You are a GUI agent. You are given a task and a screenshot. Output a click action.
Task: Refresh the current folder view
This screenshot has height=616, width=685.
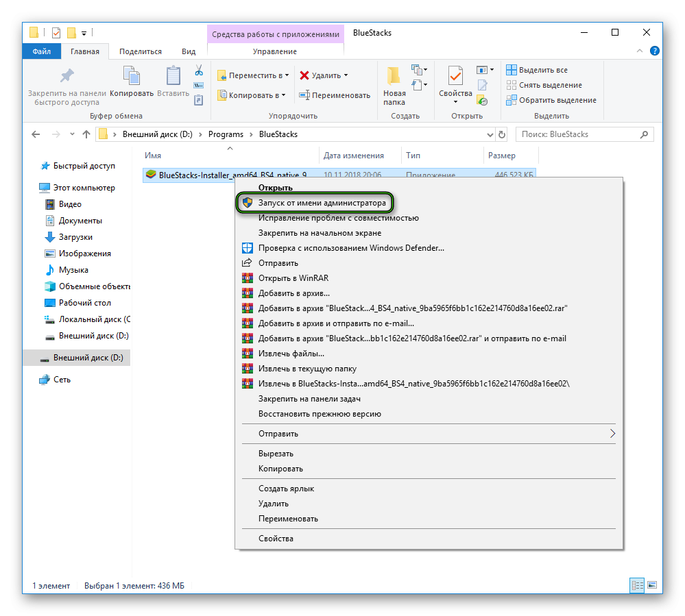(502, 134)
